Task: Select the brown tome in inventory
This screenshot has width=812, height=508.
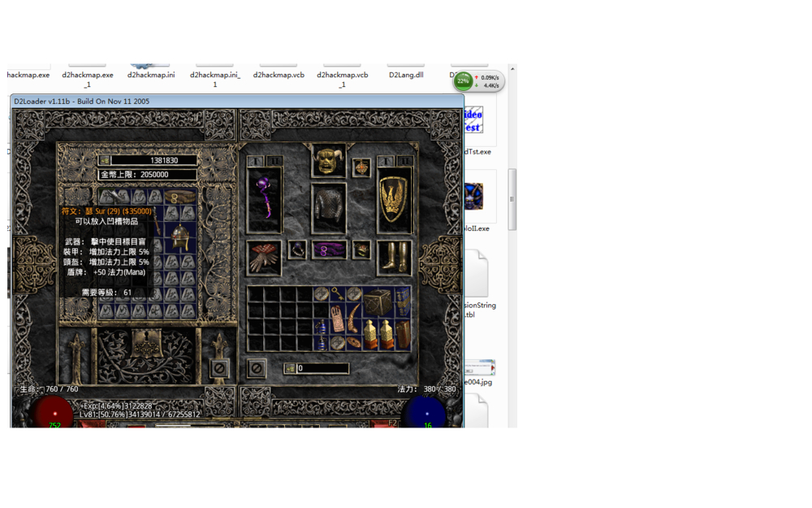Action: (x=403, y=334)
